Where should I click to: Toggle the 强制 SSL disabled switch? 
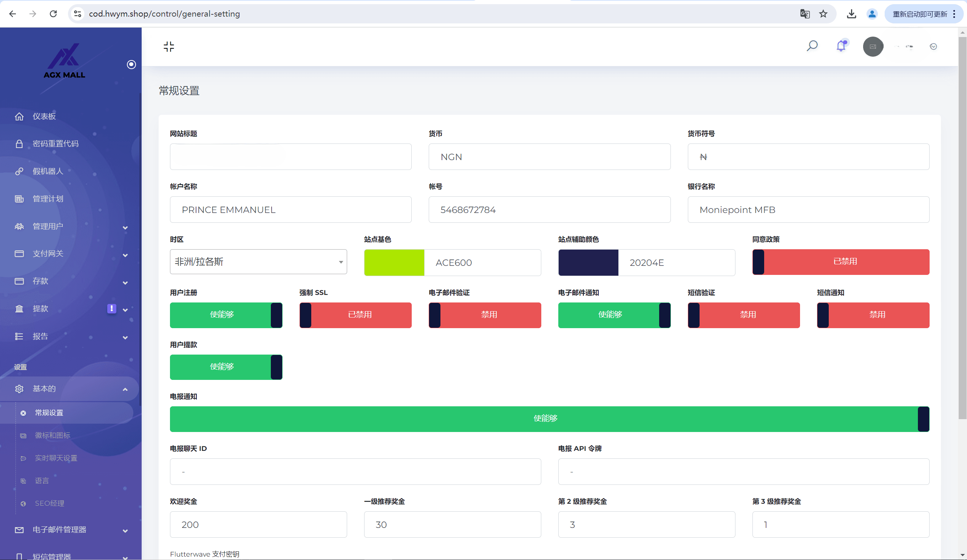[355, 315]
